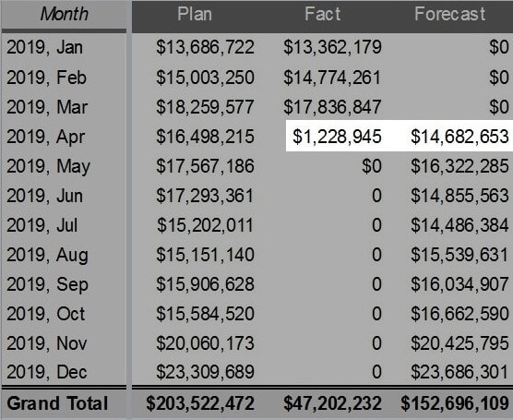Select the Fact column header
The height and width of the screenshot is (420, 513).
click(x=323, y=15)
